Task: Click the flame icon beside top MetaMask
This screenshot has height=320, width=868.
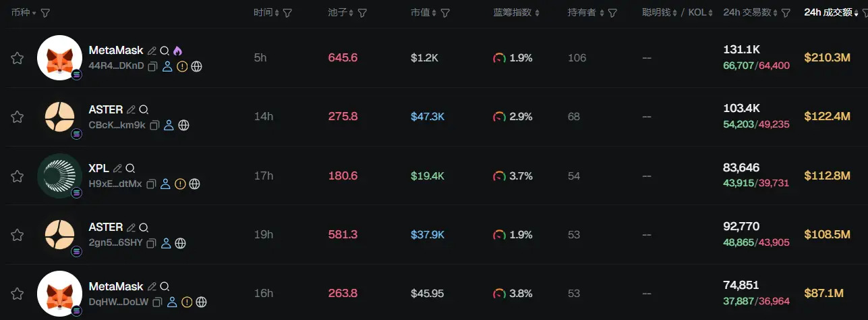Action: 178,51
